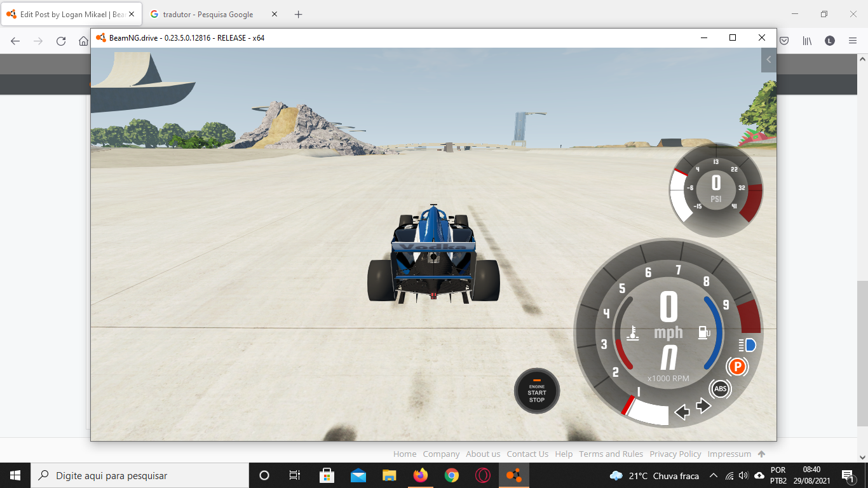Expand the BeamNG side panel chevron
Viewport: 868px width, 488px height.
769,60
